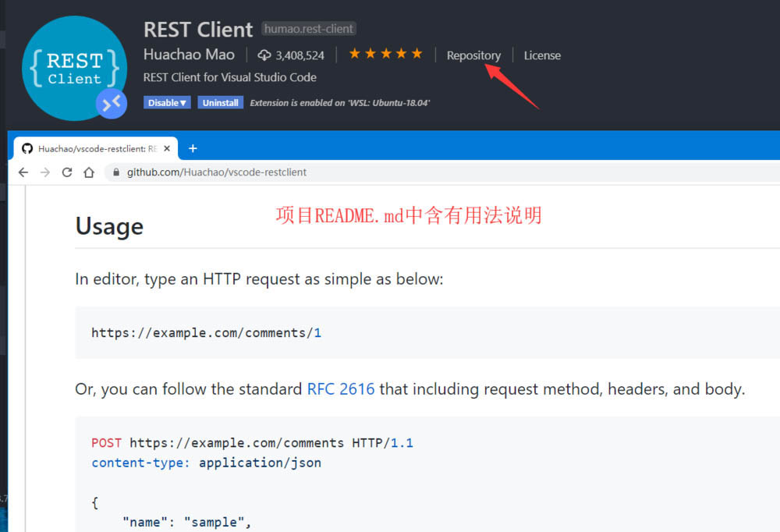View the extension License
780x532 pixels.
[x=541, y=55]
